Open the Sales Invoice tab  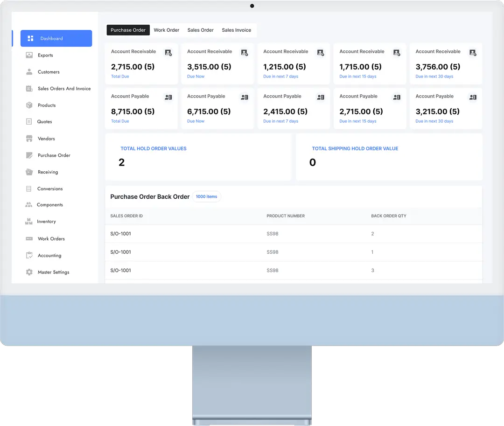click(237, 30)
